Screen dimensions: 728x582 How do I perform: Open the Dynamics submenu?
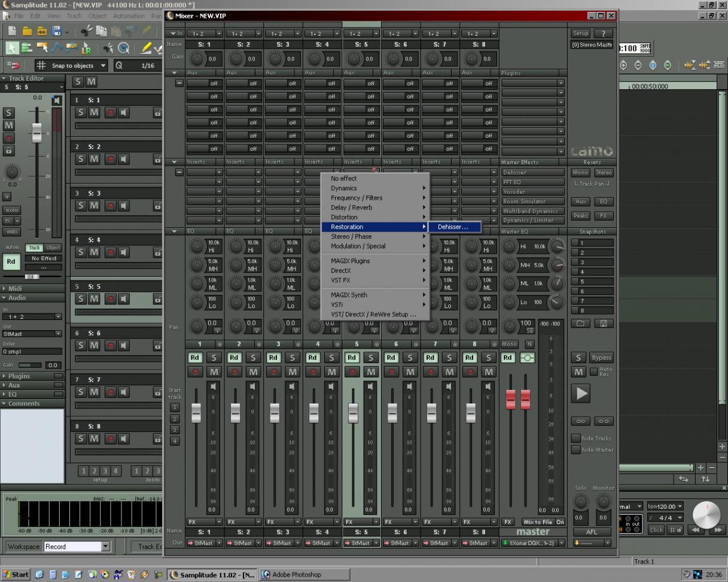(x=375, y=188)
